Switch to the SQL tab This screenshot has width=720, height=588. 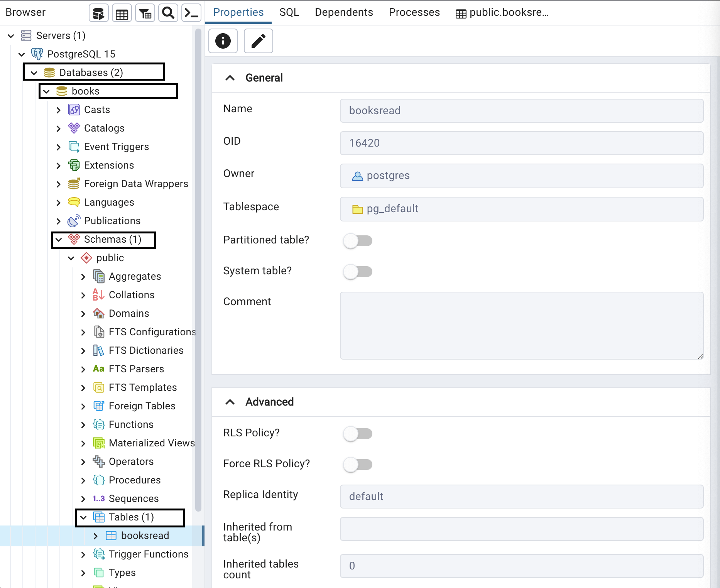pos(289,12)
